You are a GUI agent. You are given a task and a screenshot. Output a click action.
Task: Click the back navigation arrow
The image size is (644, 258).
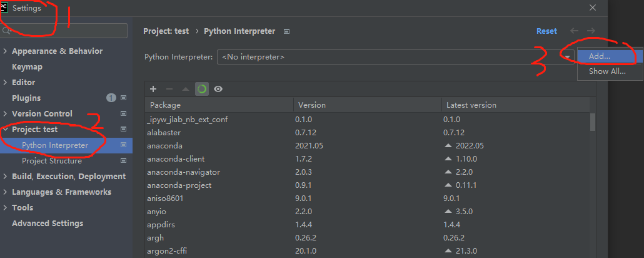[575, 31]
